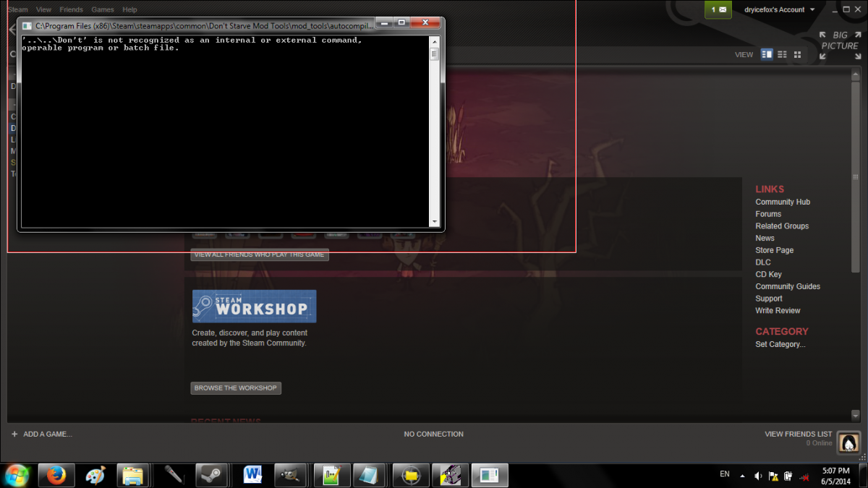Screen dimensions: 868x488
Task: Switch library to list view icon
Action: tap(782, 54)
